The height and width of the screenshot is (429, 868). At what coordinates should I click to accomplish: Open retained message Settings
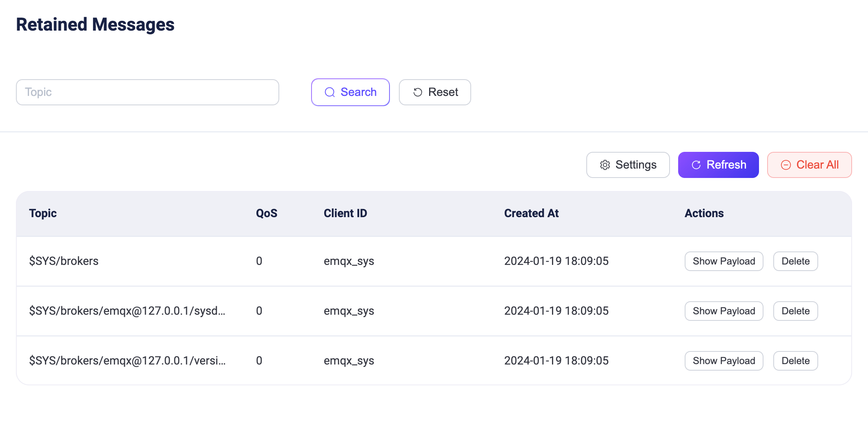[x=628, y=165]
